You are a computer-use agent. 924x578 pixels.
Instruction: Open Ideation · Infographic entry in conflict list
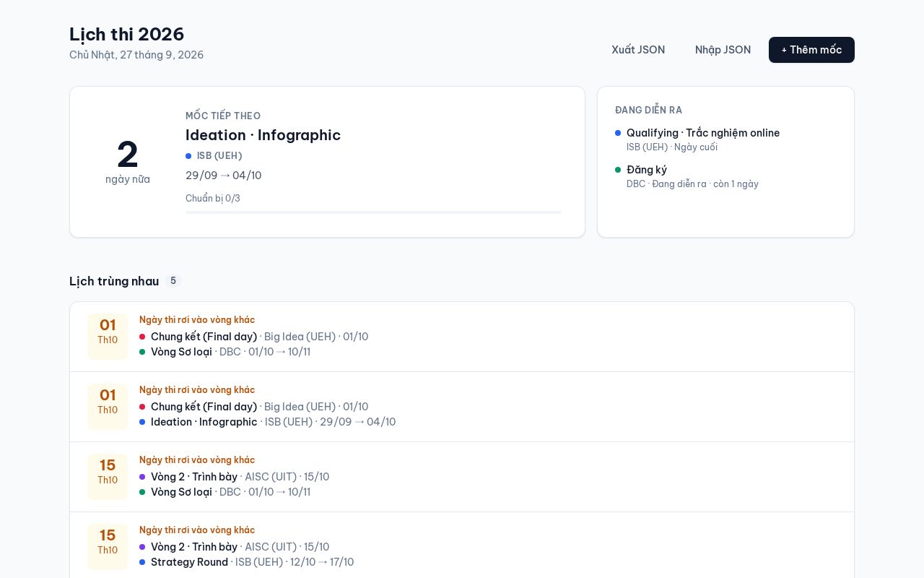click(x=268, y=422)
